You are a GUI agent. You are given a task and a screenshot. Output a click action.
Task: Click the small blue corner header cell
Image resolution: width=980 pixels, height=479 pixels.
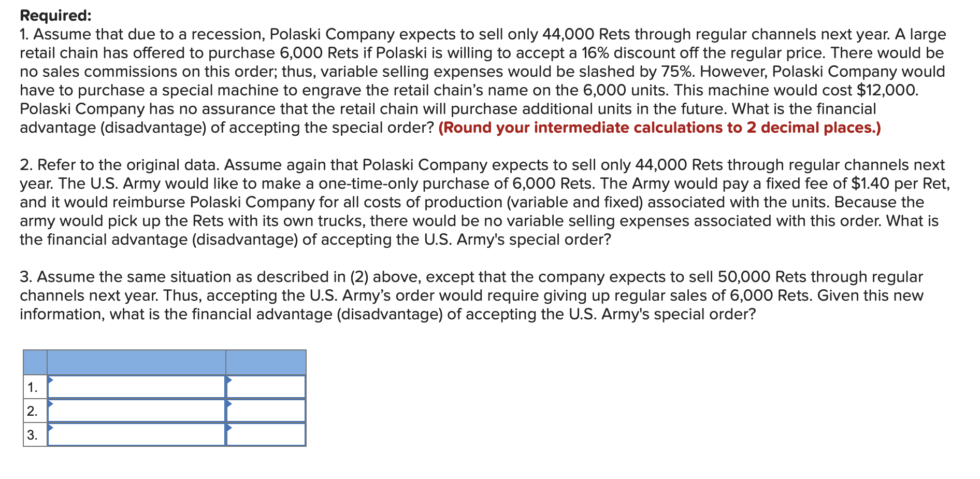[x=35, y=362]
